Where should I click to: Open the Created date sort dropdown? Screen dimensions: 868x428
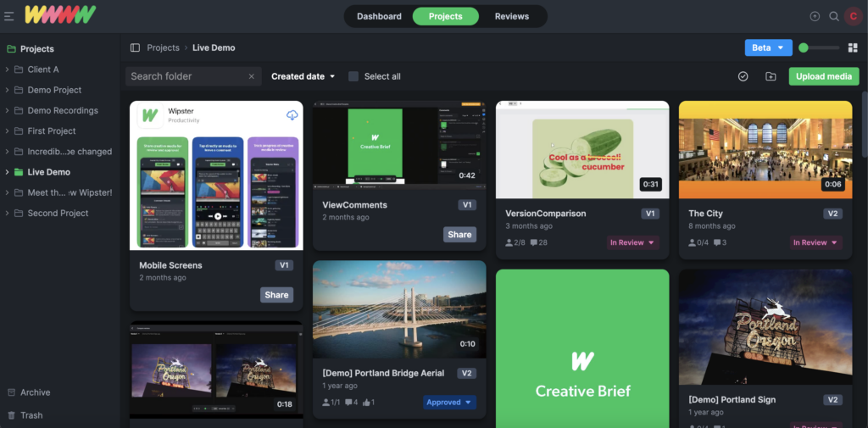click(x=303, y=76)
